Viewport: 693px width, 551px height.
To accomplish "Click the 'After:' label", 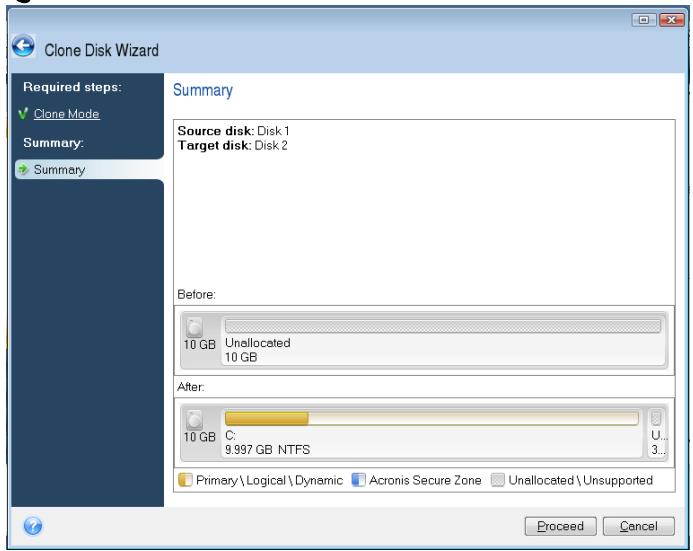I will (190, 387).
